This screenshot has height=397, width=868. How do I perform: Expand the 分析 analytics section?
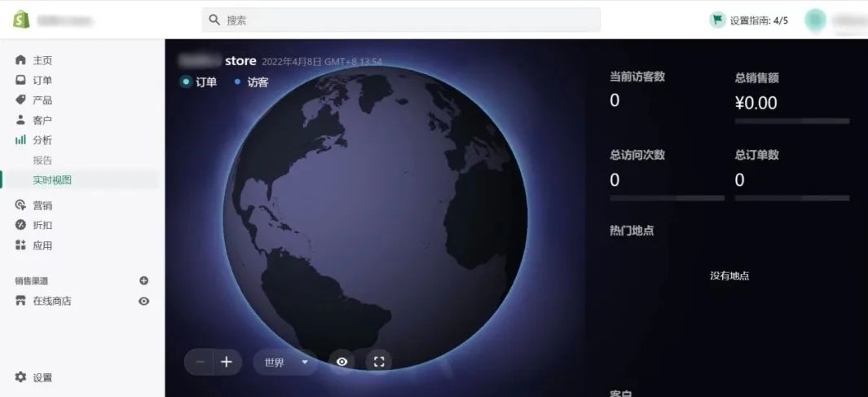click(42, 140)
